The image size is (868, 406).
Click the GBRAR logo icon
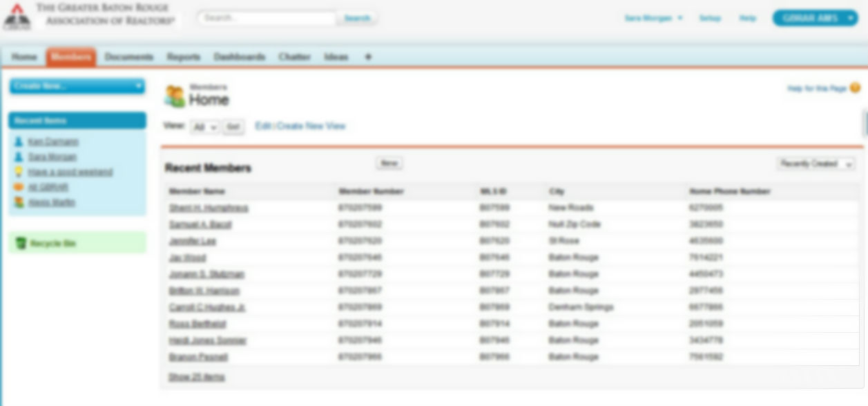click(17, 17)
